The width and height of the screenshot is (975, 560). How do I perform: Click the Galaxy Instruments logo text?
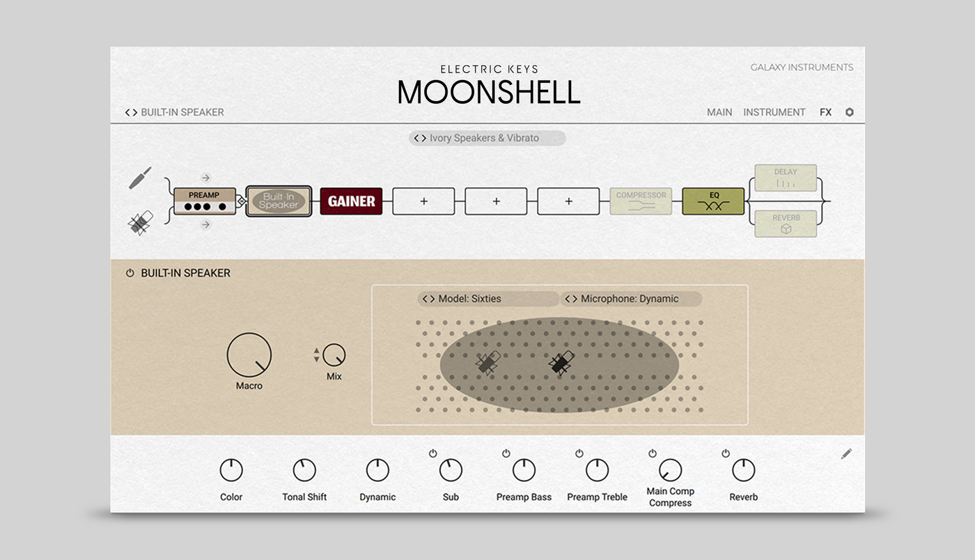[802, 68]
